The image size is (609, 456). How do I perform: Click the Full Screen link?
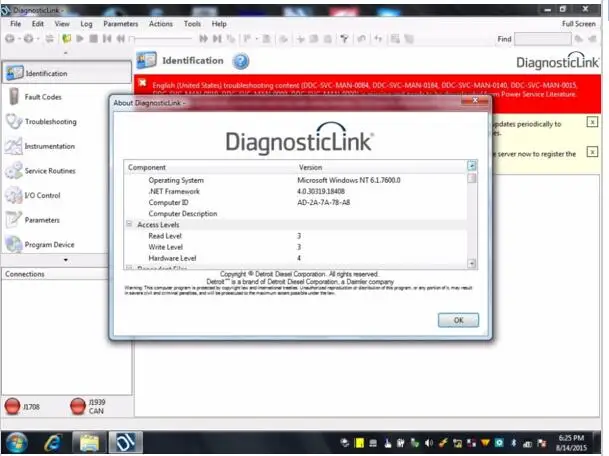(x=578, y=24)
